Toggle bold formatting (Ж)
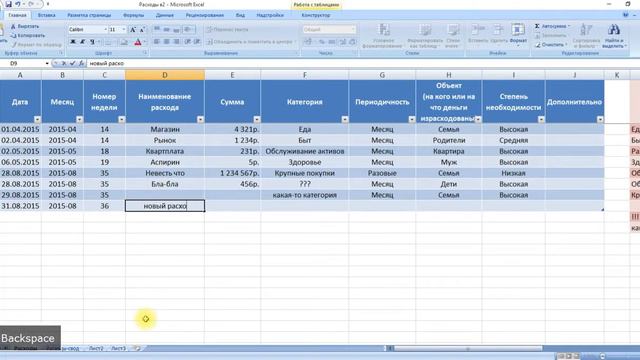 pos(73,42)
